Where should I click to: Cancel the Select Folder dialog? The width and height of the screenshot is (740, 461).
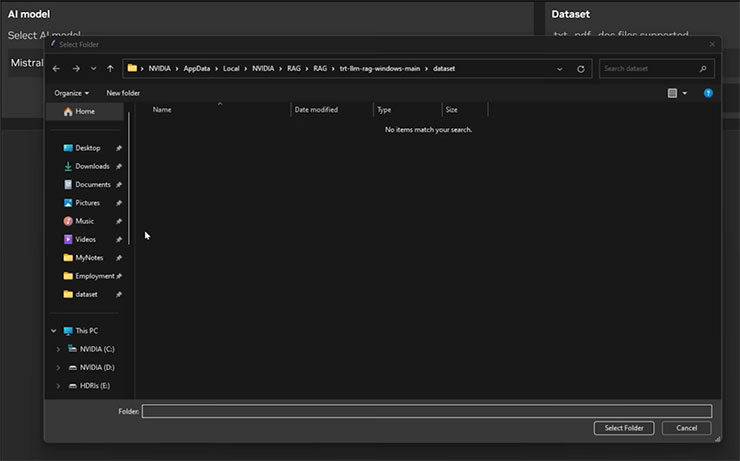click(686, 428)
